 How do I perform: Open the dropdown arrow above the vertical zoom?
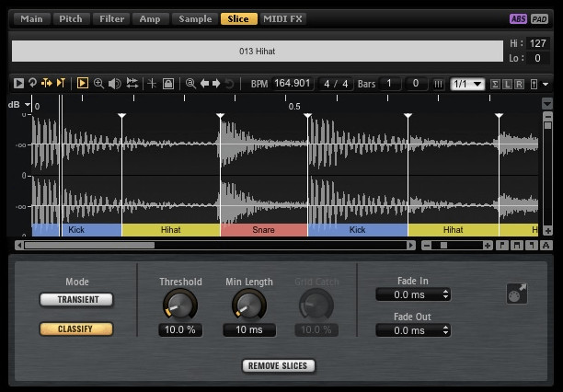pos(546,104)
